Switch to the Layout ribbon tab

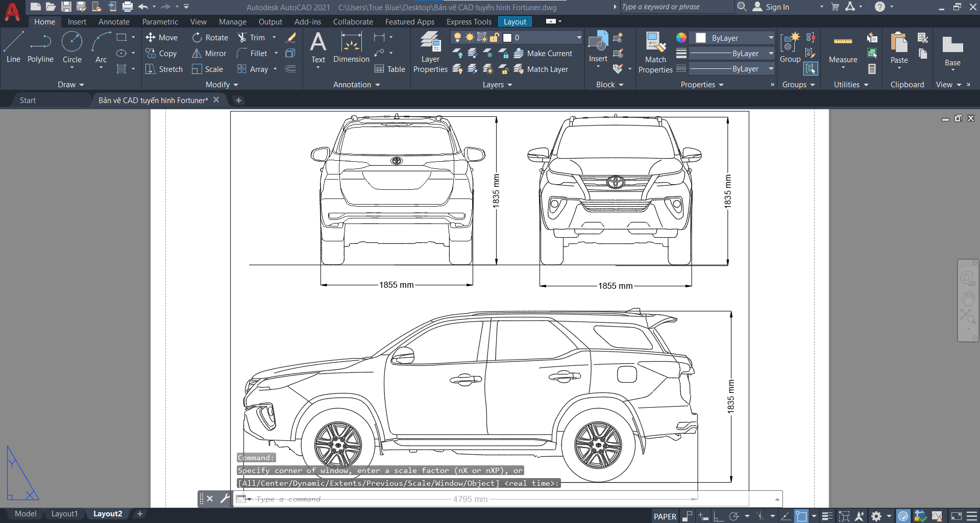coord(514,21)
